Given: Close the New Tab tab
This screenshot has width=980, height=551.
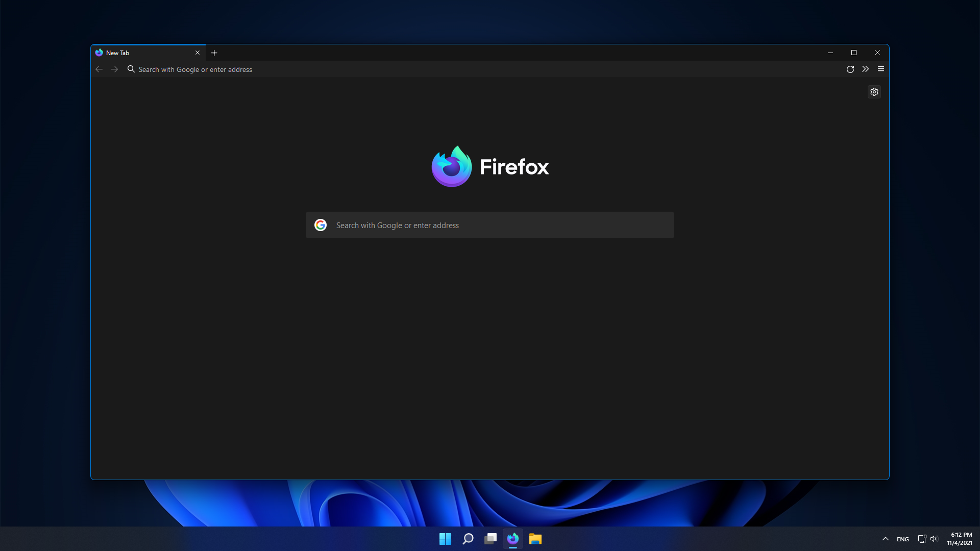Looking at the screenshot, I should 198,53.
